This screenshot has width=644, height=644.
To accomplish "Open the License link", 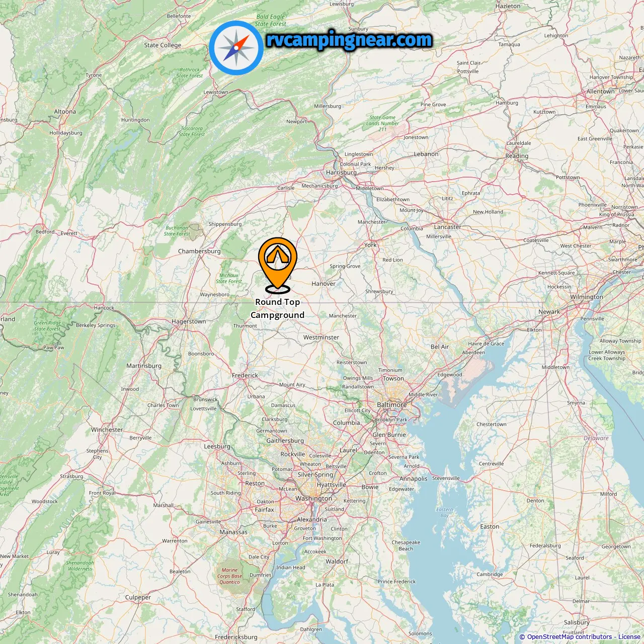I will click(629, 637).
